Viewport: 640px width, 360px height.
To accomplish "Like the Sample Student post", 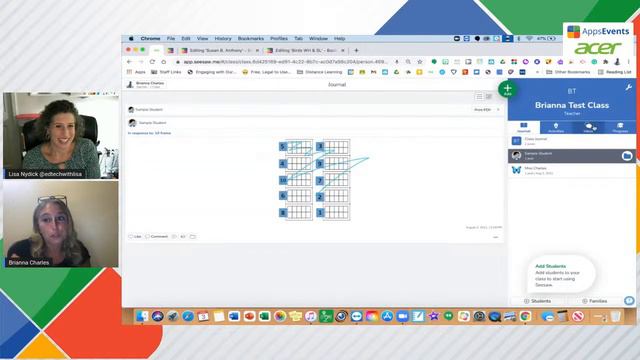I will click(135, 236).
